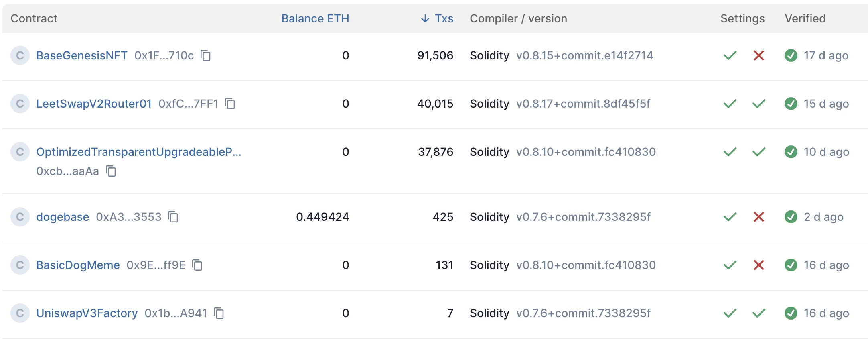Screen dimensions: 868x342
Task: Click the red X setting for BaseGenesisNFT
Action: [758, 55]
